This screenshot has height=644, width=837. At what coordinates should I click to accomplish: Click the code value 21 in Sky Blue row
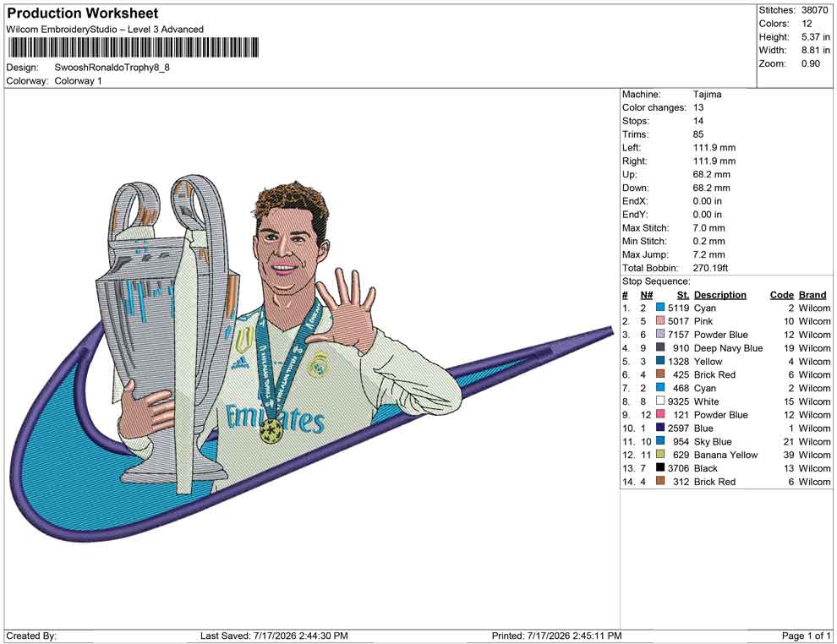point(789,441)
